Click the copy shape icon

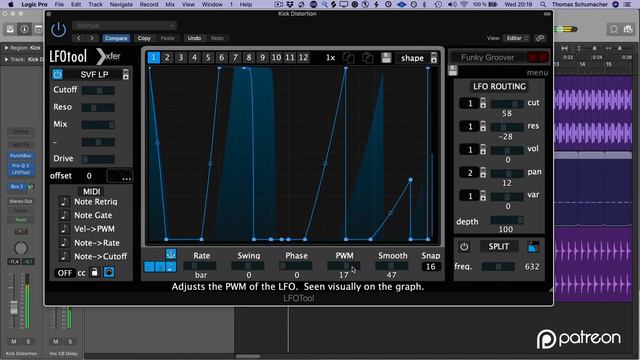pyautogui.click(x=348, y=58)
